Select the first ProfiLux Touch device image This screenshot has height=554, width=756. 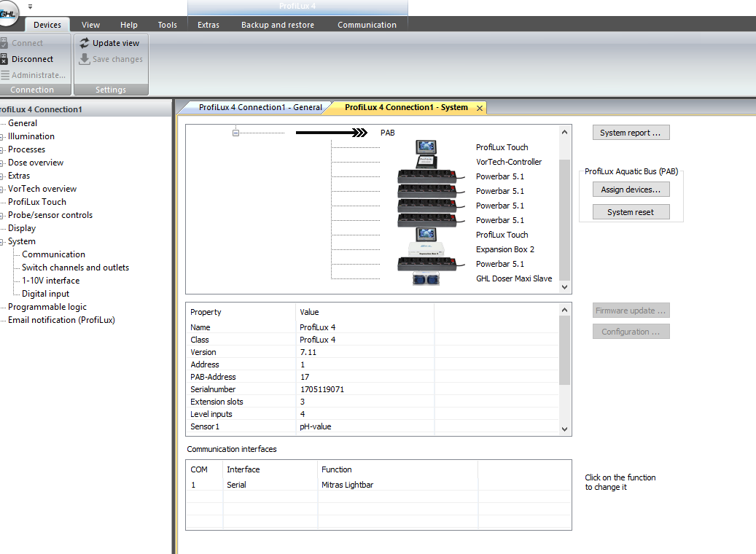click(426, 147)
